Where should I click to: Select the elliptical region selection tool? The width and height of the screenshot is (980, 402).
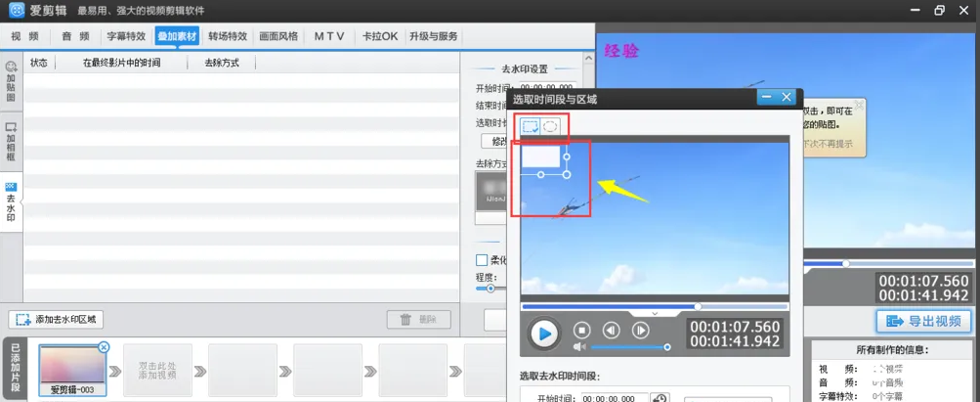point(551,126)
